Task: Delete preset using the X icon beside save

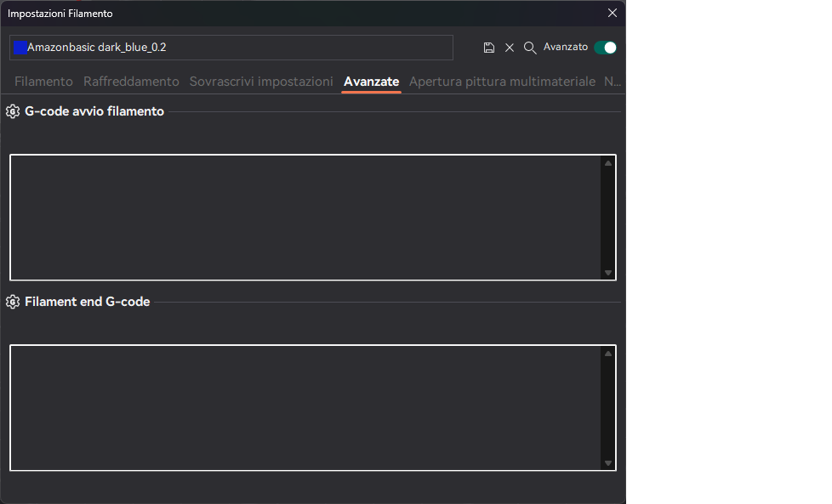Action: 510,48
